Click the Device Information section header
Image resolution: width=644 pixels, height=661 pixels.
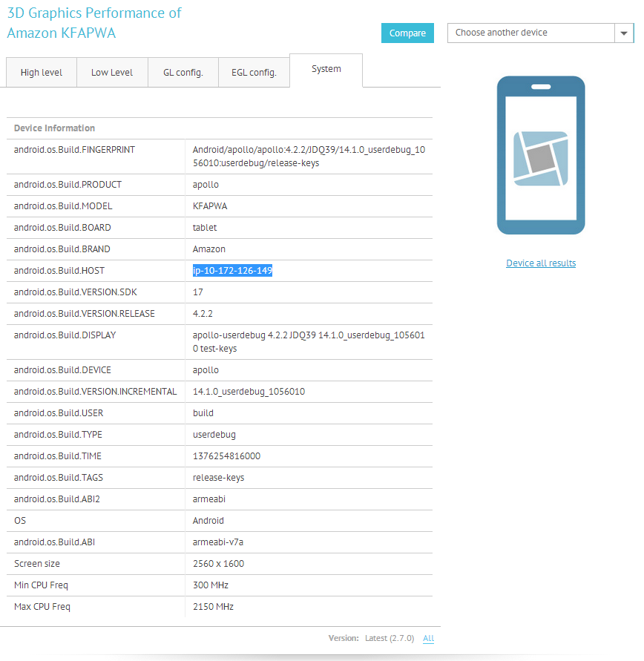click(54, 128)
